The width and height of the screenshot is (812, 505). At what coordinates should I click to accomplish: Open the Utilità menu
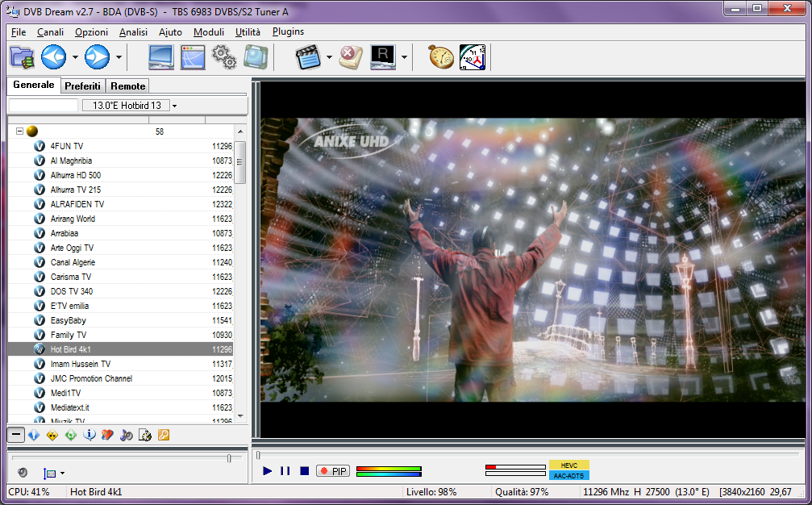pos(248,32)
